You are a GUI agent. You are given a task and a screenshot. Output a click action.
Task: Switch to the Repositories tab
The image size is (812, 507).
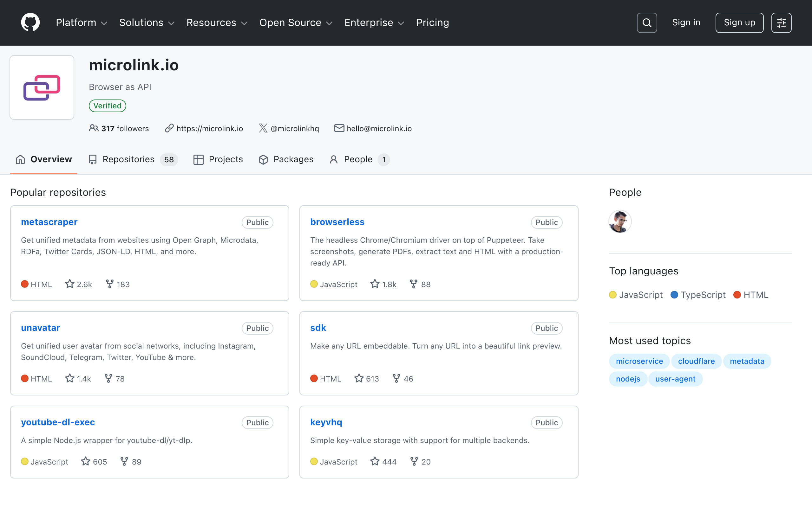128,159
